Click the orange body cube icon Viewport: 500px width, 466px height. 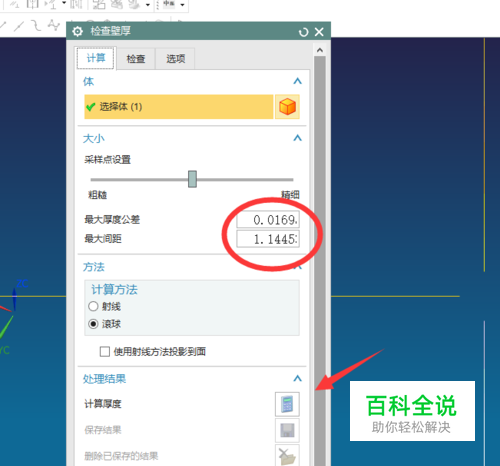pyautogui.click(x=287, y=107)
